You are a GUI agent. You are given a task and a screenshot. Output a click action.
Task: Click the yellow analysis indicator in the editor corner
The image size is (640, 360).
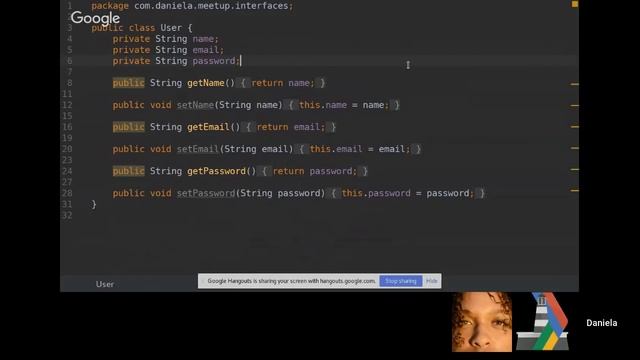pos(575,4)
